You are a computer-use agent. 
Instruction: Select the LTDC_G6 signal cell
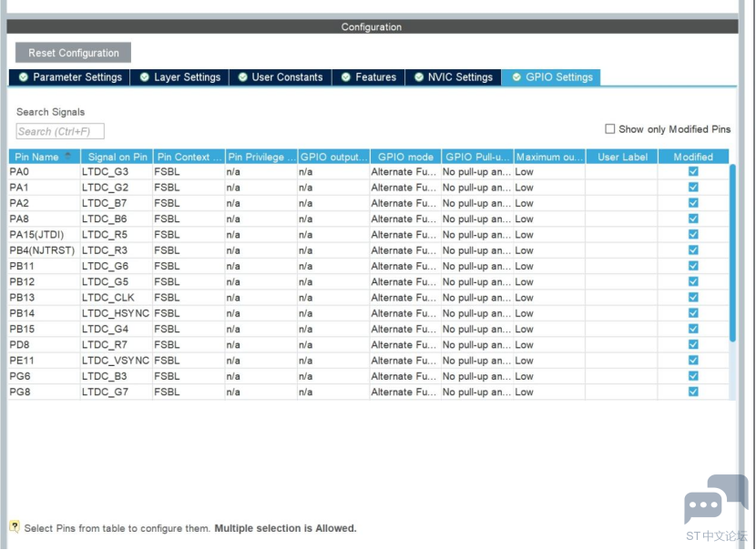[117, 266]
